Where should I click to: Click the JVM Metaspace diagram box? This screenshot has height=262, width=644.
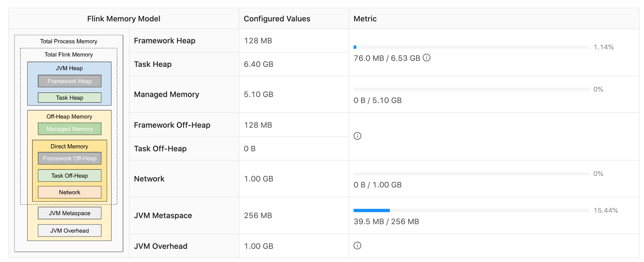[x=69, y=213]
